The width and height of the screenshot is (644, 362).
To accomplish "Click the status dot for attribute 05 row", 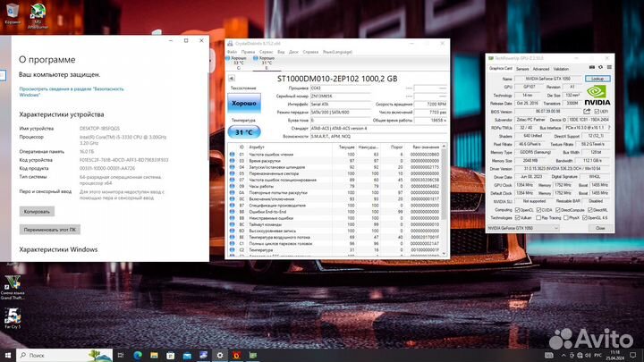I will [232, 173].
